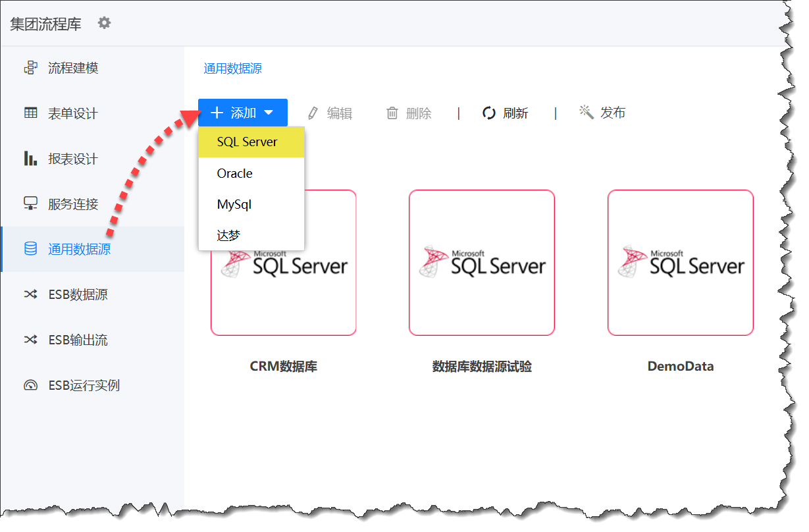The width and height of the screenshot is (809, 532).
Task: Click the 编辑 edit toolbar button
Action: pyautogui.click(x=330, y=113)
